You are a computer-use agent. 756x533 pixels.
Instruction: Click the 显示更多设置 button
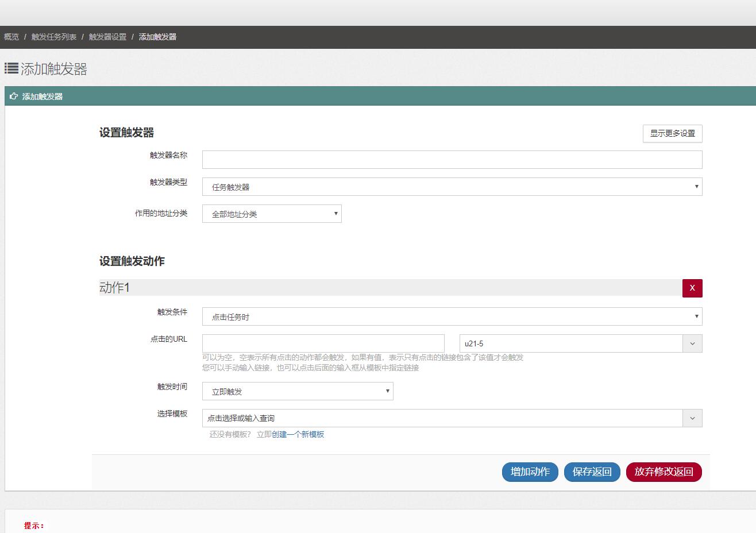point(672,133)
